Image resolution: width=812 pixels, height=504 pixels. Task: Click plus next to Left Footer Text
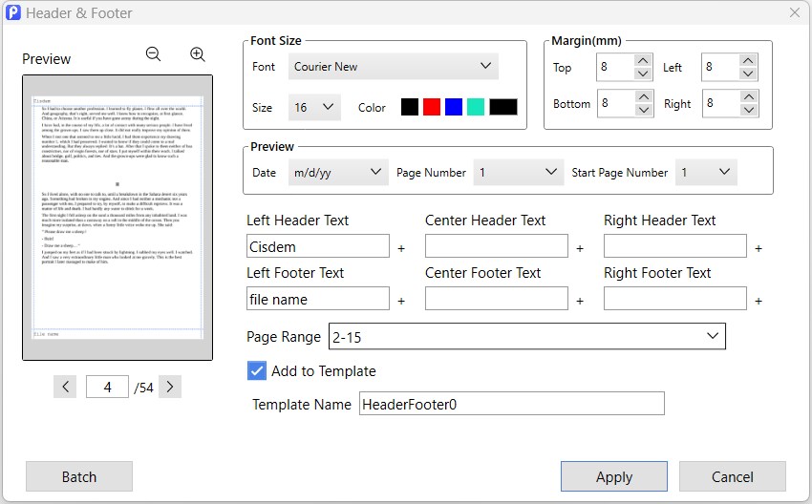[401, 301]
